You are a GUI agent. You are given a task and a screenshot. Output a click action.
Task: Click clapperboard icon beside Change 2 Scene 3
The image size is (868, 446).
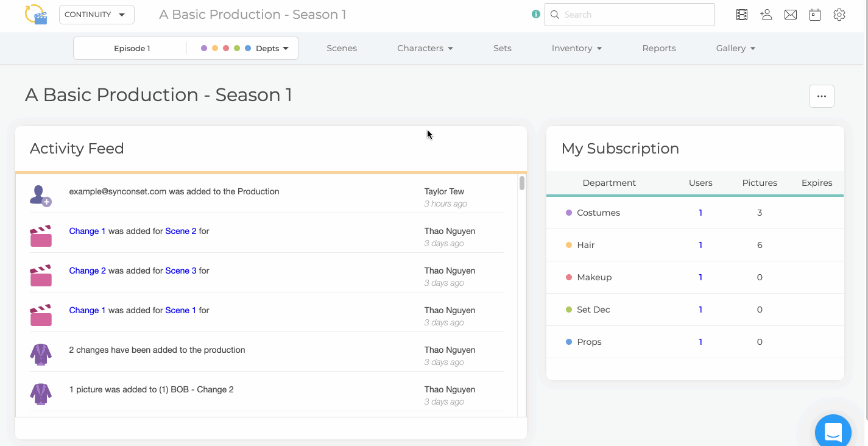tap(41, 275)
